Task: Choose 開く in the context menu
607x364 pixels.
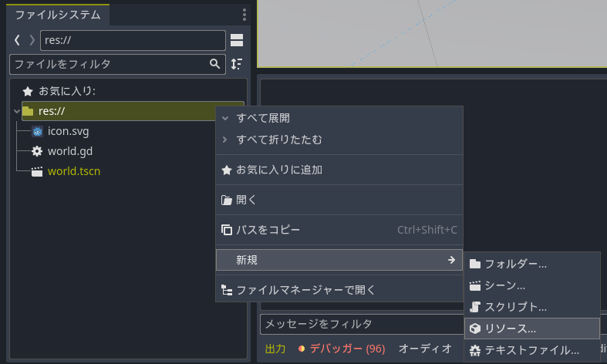Action: (x=339, y=200)
